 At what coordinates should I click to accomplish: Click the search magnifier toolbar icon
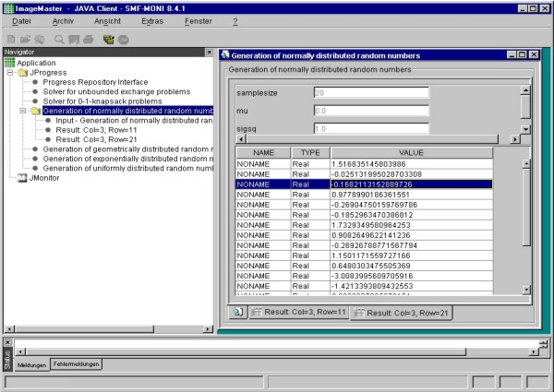tap(59, 40)
